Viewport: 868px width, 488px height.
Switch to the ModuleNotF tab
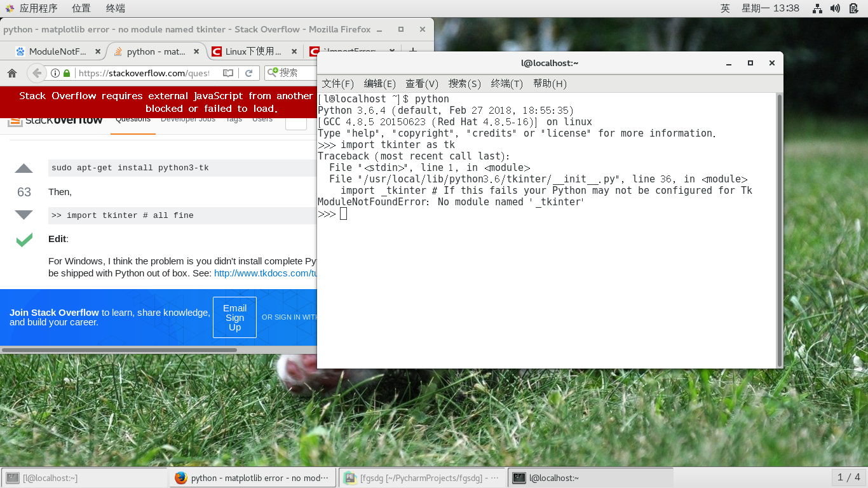click(x=57, y=51)
